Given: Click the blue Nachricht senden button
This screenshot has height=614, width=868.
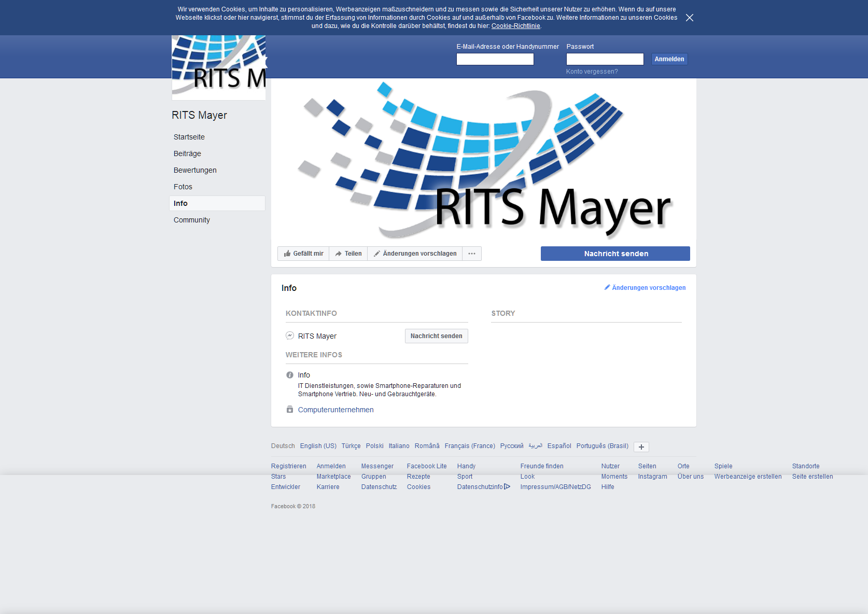Looking at the screenshot, I should tap(615, 254).
